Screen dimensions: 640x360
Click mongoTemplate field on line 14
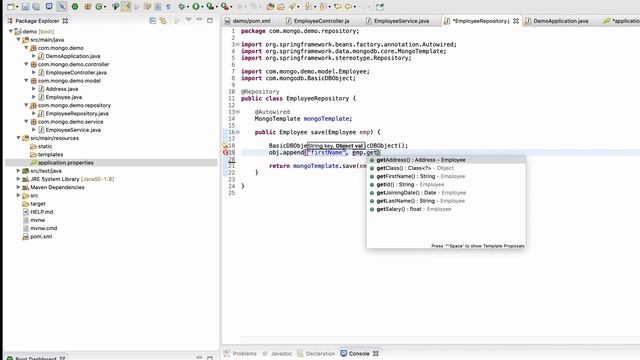click(327, 118)
